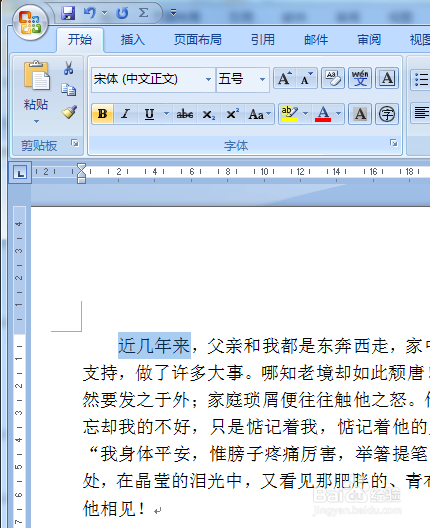430x528 pixels.
Task: Open the round Office button menu
Action: click(x=30, y=23)
